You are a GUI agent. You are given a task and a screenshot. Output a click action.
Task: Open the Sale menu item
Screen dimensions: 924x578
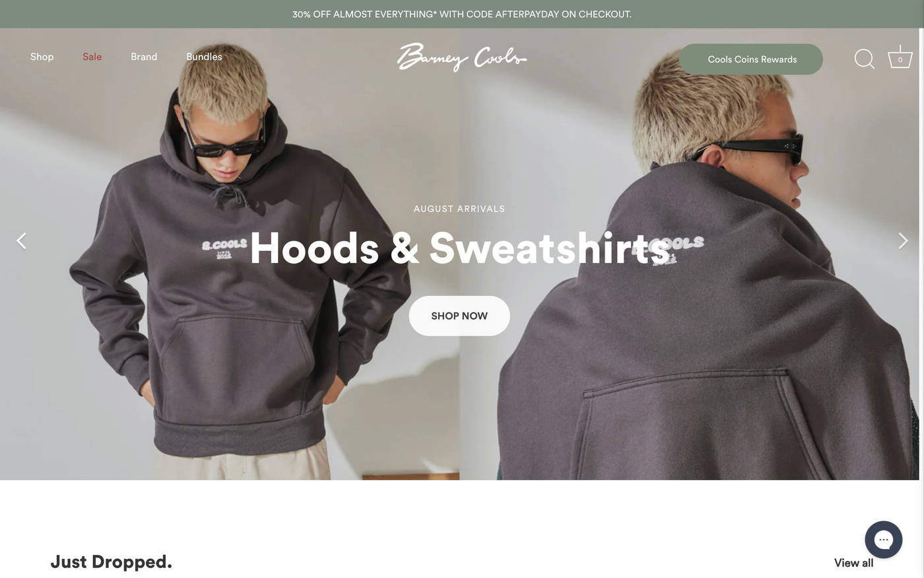tap(92, 57)
